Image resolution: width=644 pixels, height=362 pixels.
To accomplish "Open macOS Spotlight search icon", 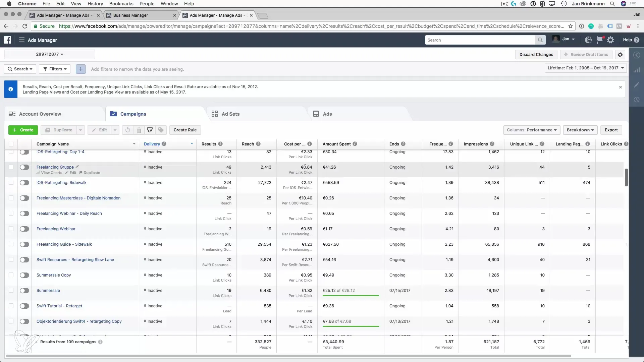I will click(612, 4).
